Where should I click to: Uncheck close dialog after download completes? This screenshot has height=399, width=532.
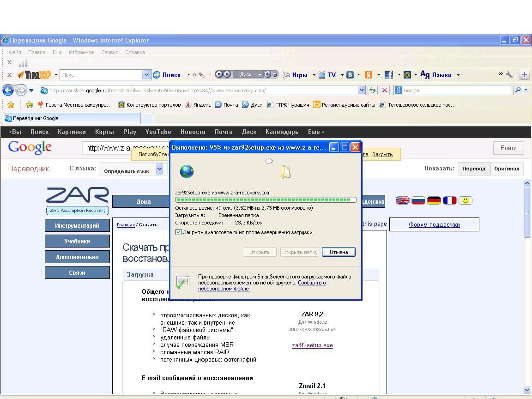[x=178, y=232]
